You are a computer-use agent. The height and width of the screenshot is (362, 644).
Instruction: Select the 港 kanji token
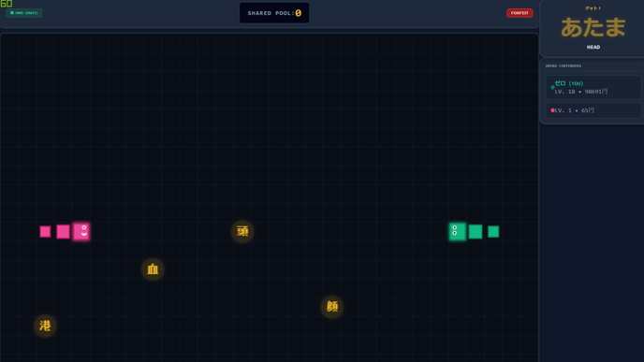45,326
